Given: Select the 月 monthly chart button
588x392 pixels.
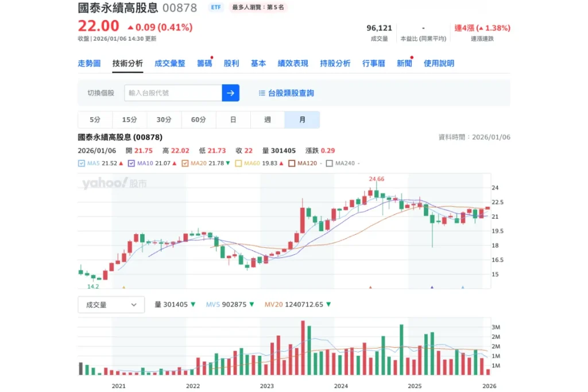Looking at the screenshot, I should [302, 119].
